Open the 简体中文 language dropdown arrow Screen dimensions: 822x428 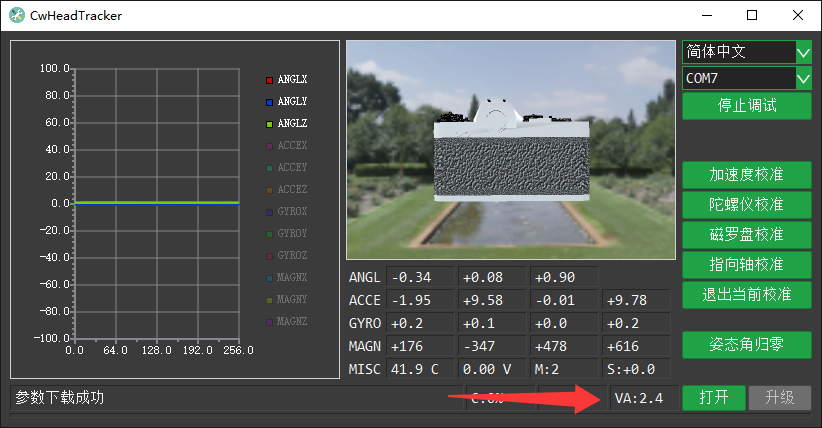(x=804, y=52)
